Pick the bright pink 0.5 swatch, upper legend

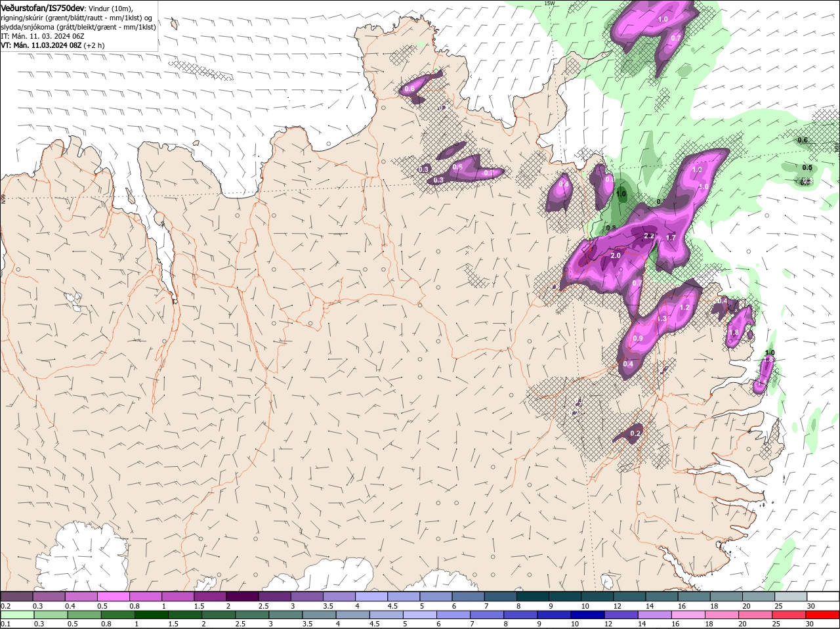pos(113,596)
